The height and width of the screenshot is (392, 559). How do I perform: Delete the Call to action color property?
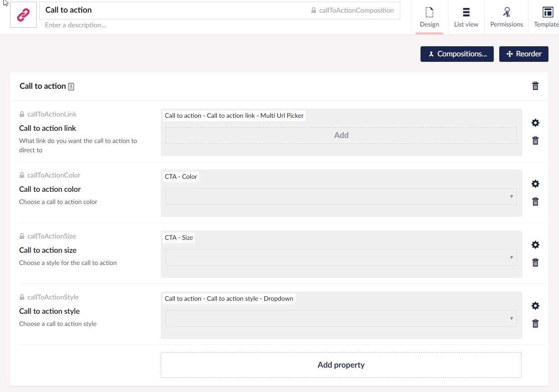[x=535, y=202]
